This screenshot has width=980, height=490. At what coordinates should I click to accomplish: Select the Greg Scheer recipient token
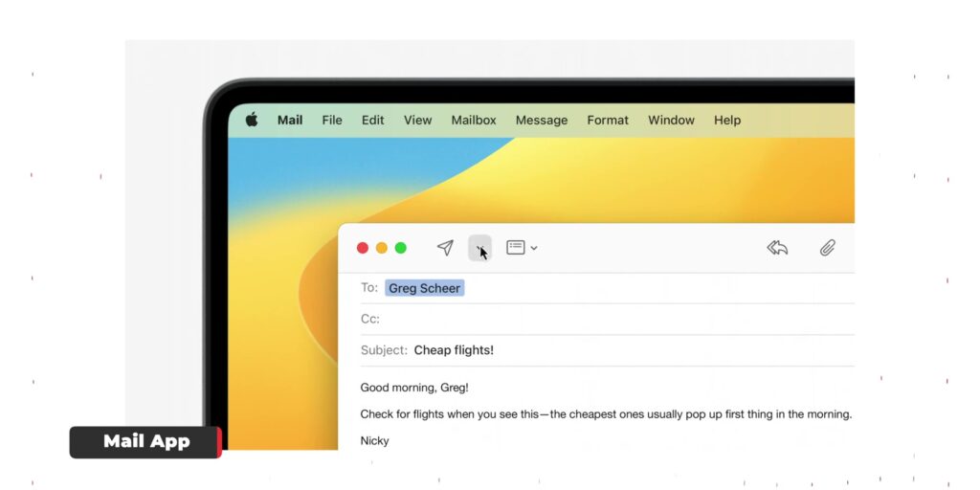pos(424,288)
